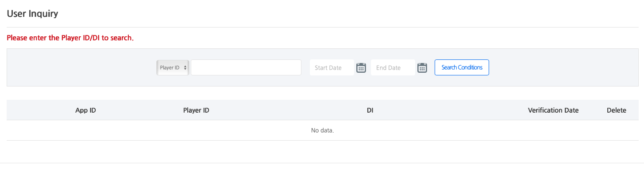Viewport: 644px width, 169px height.
Task: Click the 'Player ID' label inside the selector
Action: pyautogui.click(x=170, y=68)
